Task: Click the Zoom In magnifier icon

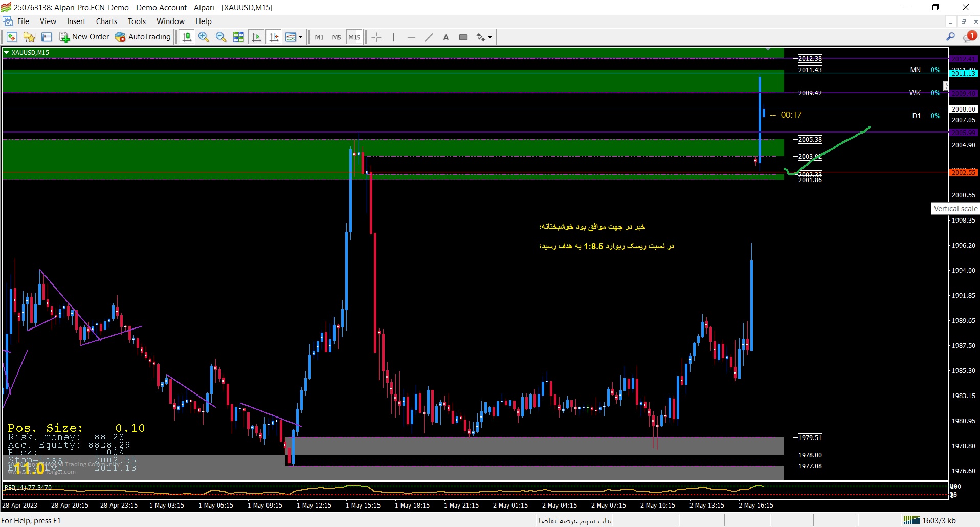Action: point(204,37)
